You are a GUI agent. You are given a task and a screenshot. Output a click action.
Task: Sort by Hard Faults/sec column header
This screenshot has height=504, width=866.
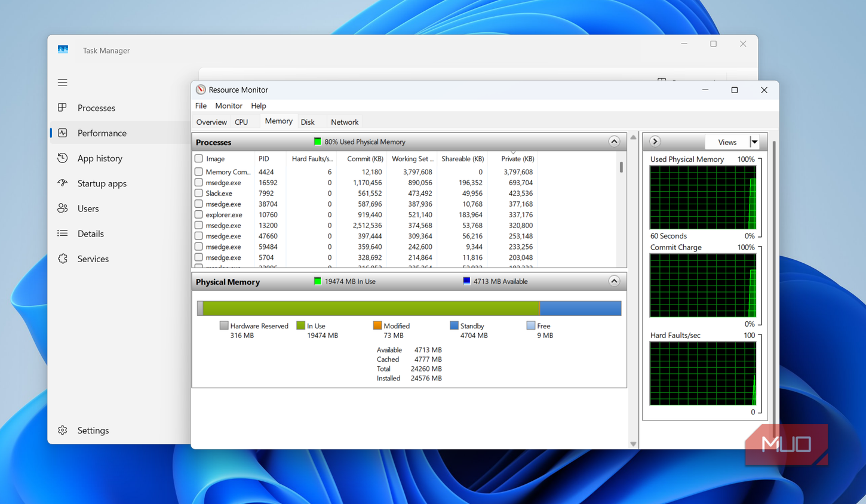tap(312, 159)
